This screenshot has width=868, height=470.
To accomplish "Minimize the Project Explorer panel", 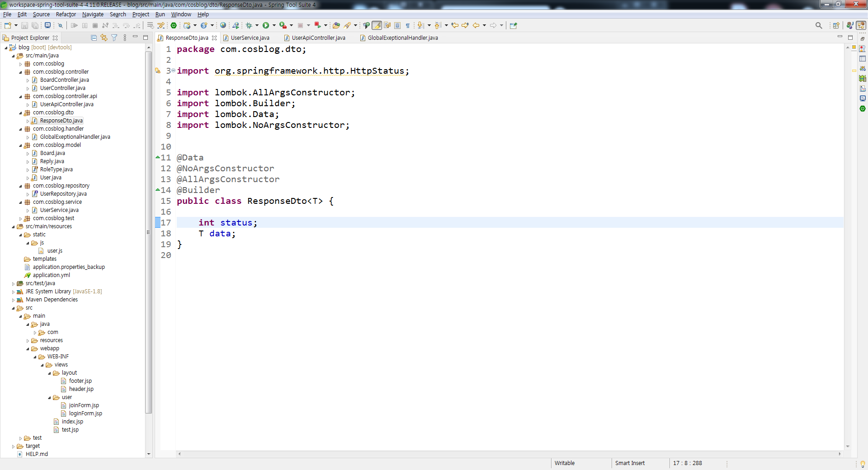I will [135, 37].
